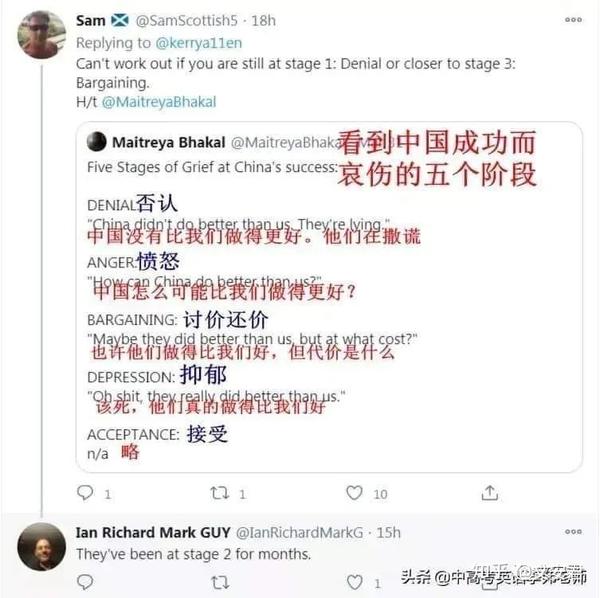The image size is (600, 598).
Task: Click the 18h timestamp on Sam's tweet
Action: point(264,20)
